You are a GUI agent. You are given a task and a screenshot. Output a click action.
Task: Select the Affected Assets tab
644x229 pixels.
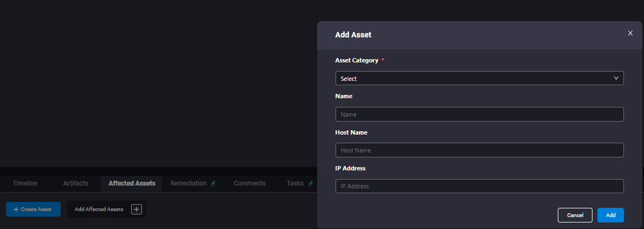click(x=132, y=183)
